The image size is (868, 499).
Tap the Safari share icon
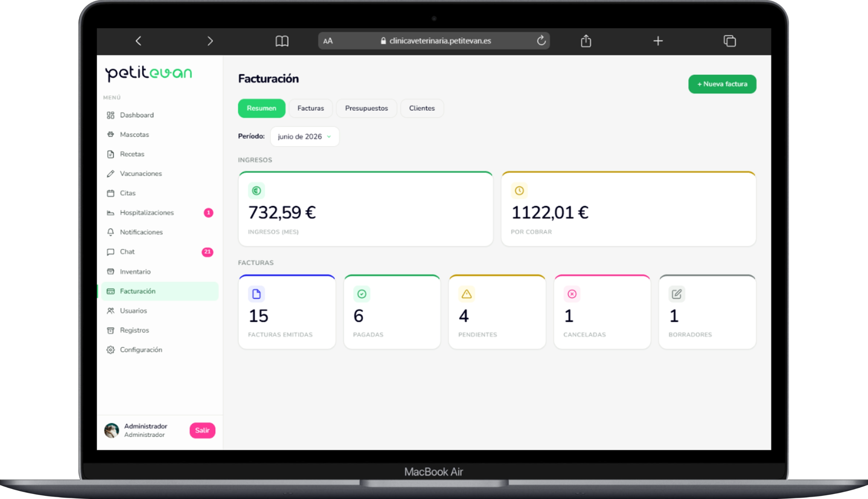(586, 41)
